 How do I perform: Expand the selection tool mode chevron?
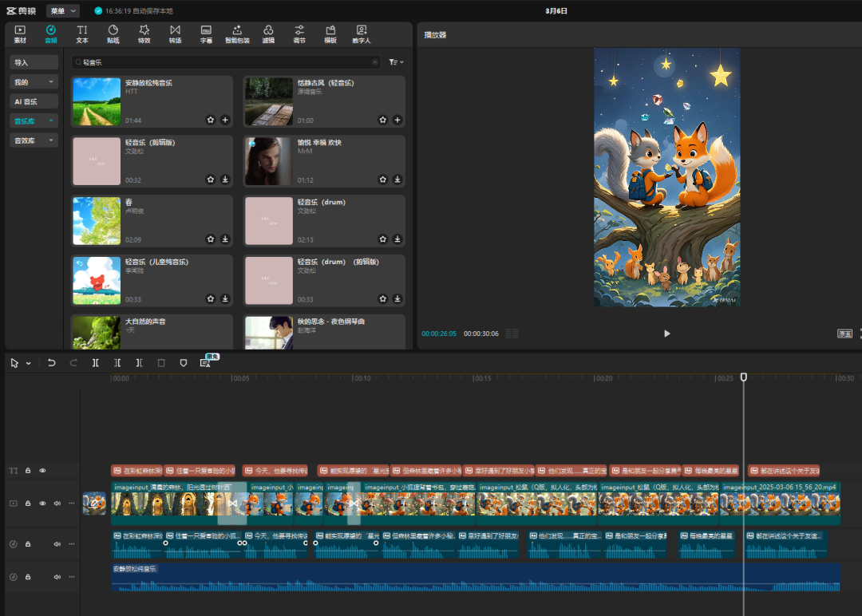[x=29, y=363]
